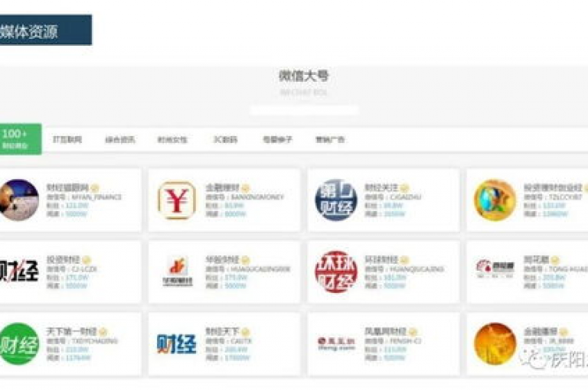Click the reads count line of 财经天下

coord(227,358)
